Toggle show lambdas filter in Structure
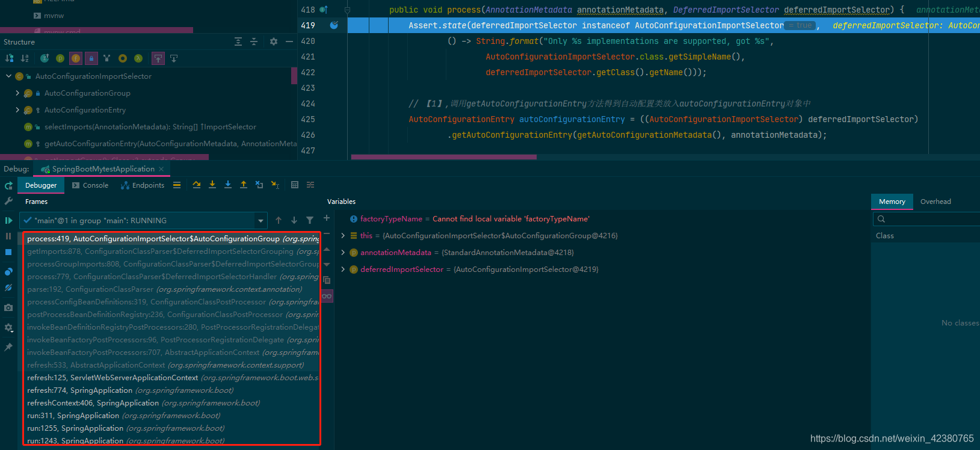This screenshot has width=980, height=450. coord(138,58)
